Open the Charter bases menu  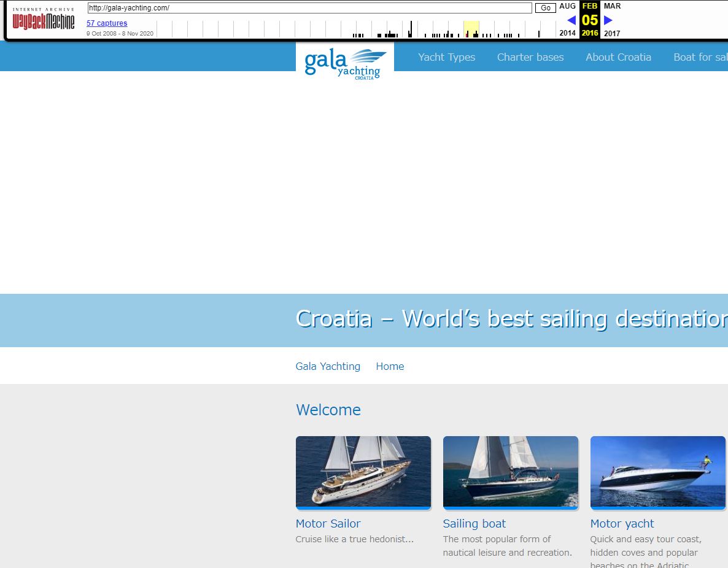[530, 57]
